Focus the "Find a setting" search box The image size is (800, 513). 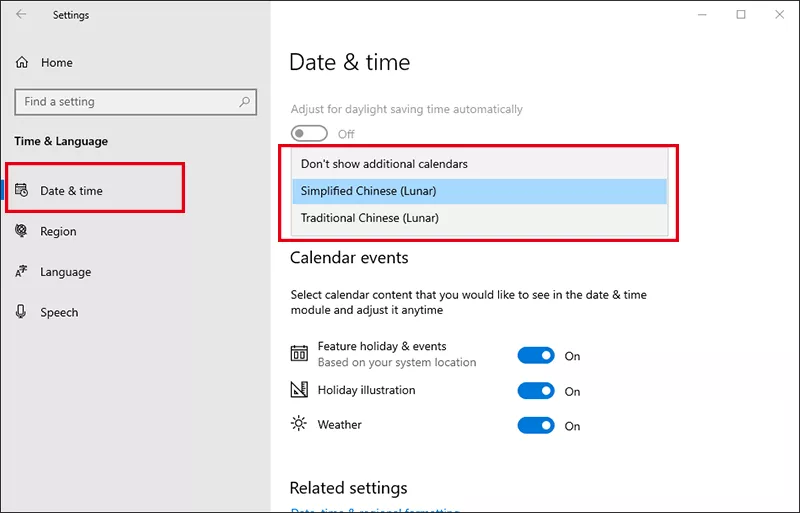click(x=125, y=102)
